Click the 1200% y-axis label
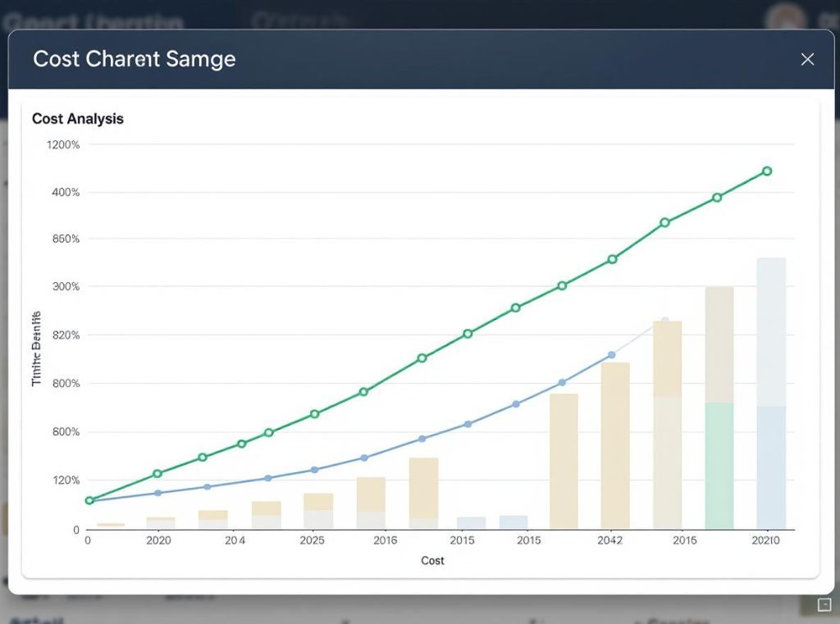This screenshot has height=624, width=840. [x=63, y=145]
